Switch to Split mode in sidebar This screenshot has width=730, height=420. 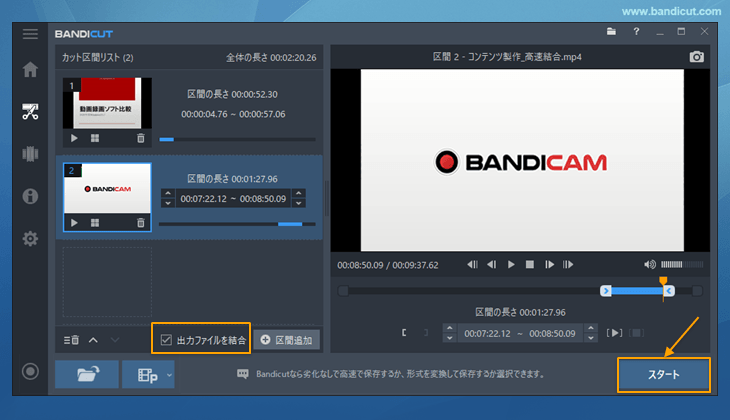[30, 154]
